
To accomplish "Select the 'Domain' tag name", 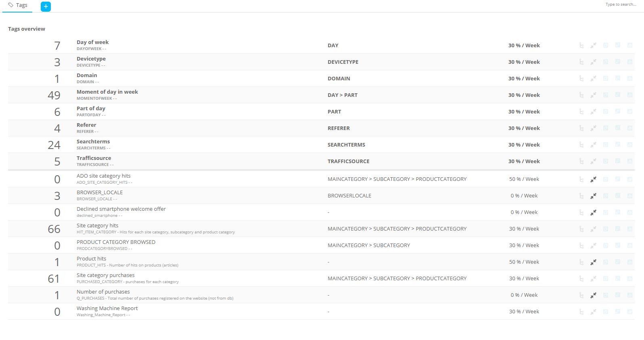I will [x=87, y=75].
